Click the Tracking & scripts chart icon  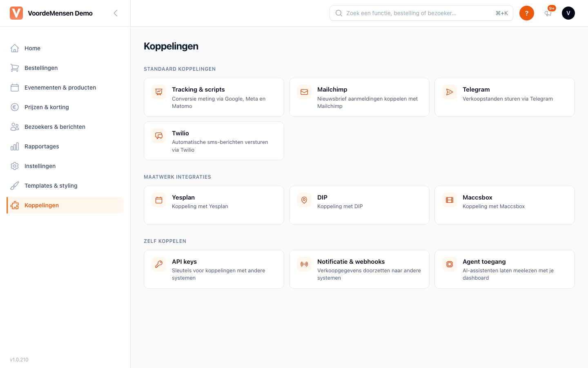[x=159, y=92]
